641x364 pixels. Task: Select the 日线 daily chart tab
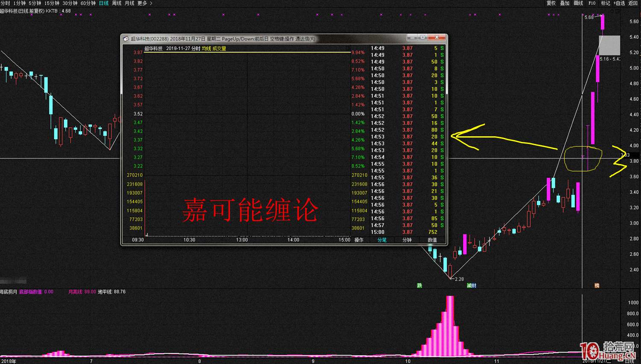[104, 3]
